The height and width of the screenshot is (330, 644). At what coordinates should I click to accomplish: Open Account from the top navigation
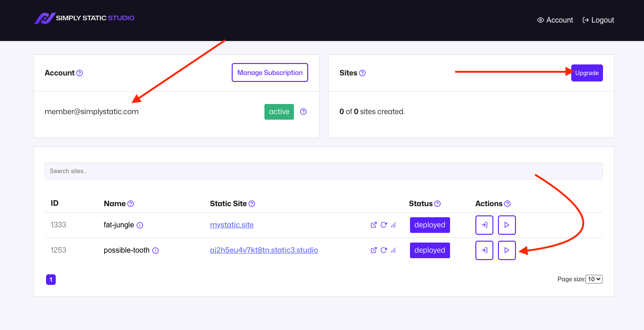click(555, 20)
